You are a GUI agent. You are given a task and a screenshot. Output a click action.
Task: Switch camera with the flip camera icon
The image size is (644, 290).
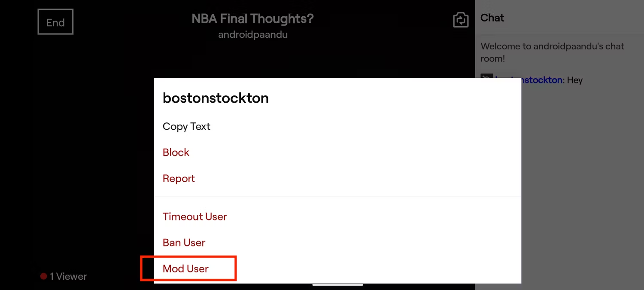[x=460, y=20]
